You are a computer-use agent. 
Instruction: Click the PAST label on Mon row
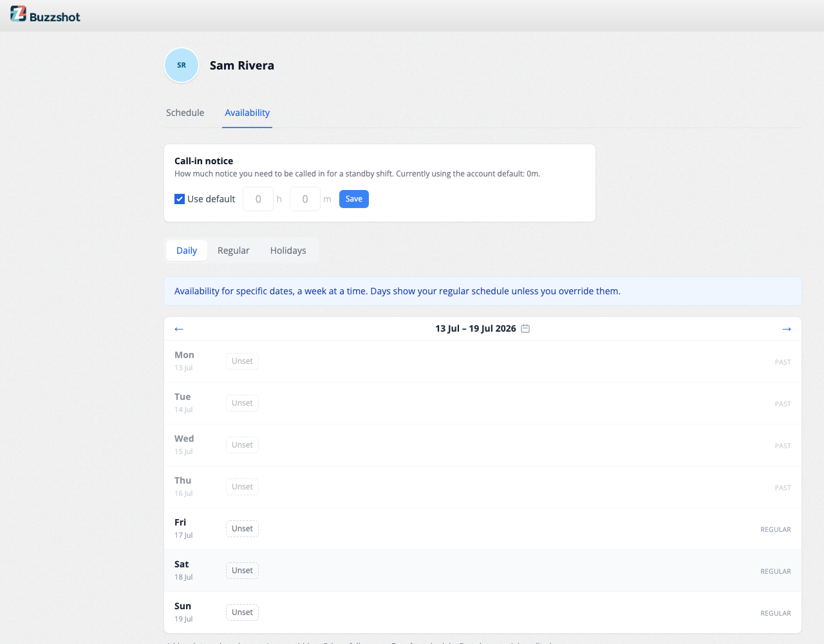[x=783, y=362]
